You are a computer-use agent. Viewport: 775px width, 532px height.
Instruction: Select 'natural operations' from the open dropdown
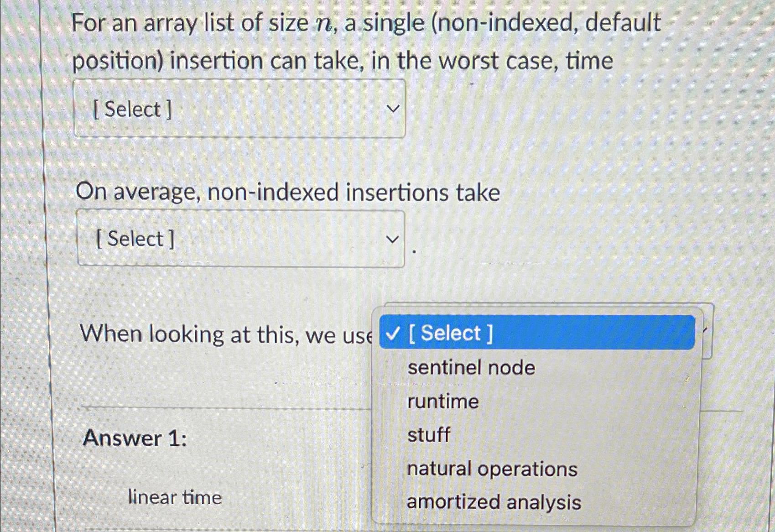click(492, 469)
